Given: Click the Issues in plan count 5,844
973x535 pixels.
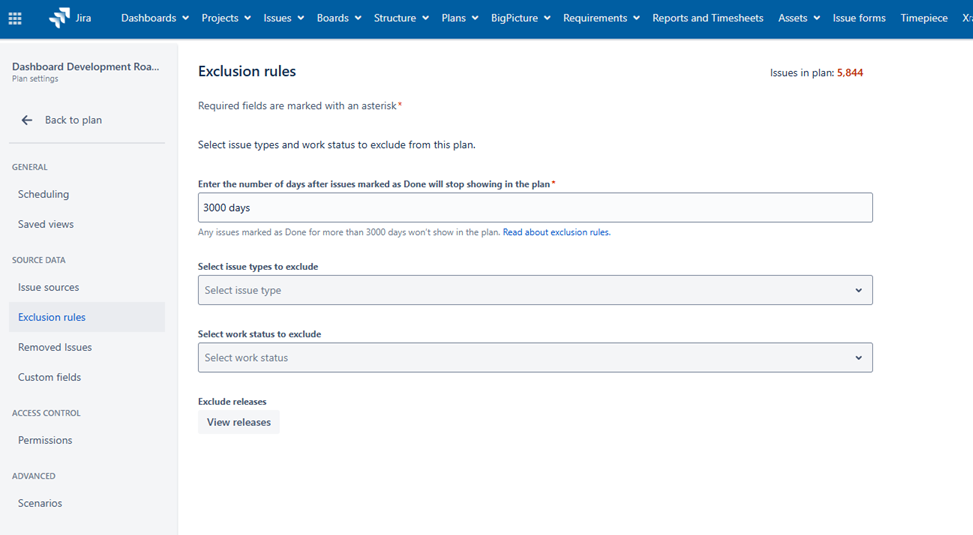Looking at the screenshot, I should pos(850,73).
